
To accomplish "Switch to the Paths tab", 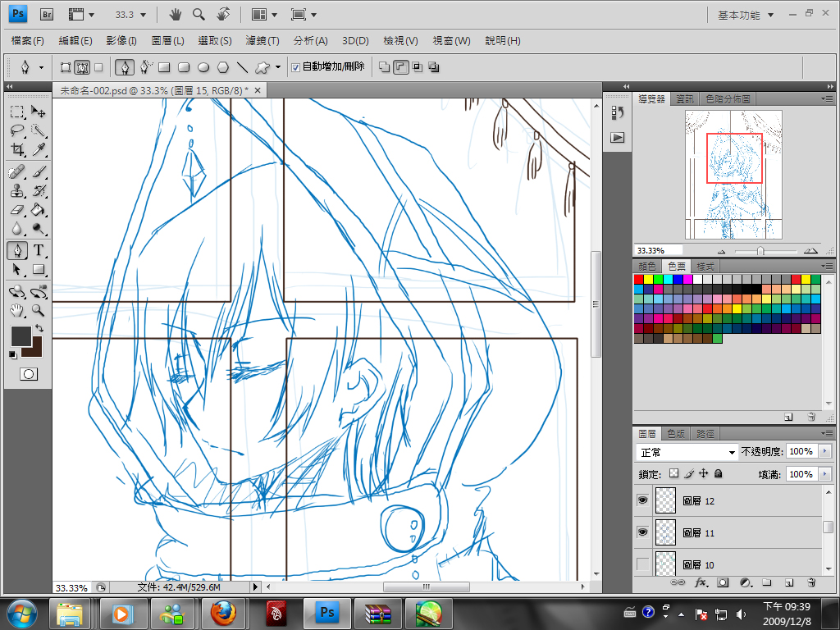I will click(705, 434).
